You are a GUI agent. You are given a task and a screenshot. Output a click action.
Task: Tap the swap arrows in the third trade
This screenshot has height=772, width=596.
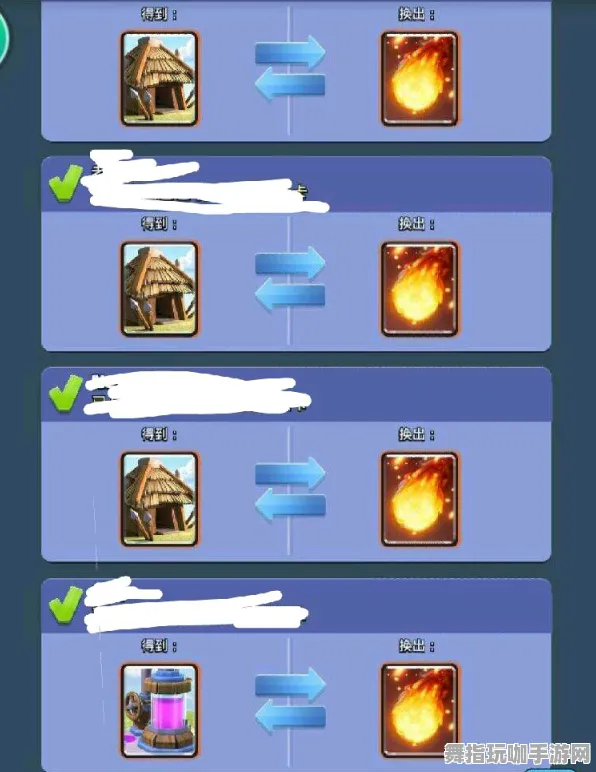290,488
